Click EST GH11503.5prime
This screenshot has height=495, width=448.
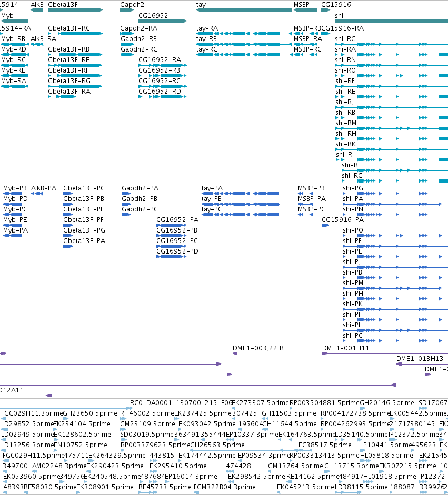pyautogui.click(x=289, y=413)
